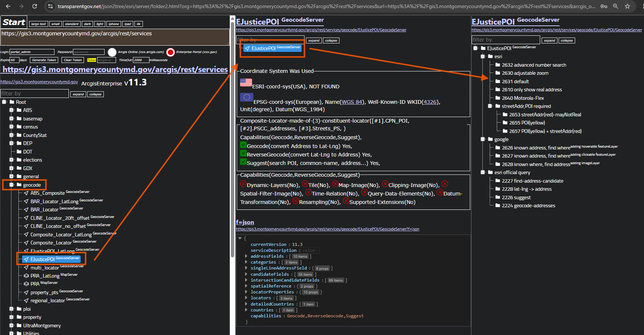Click the folder icon next to 2631 default

pyautogui.click(x=497, y=81)
